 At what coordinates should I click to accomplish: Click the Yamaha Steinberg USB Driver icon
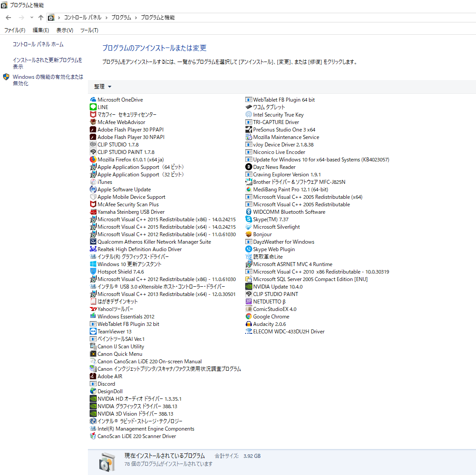[x=93, y=212]
